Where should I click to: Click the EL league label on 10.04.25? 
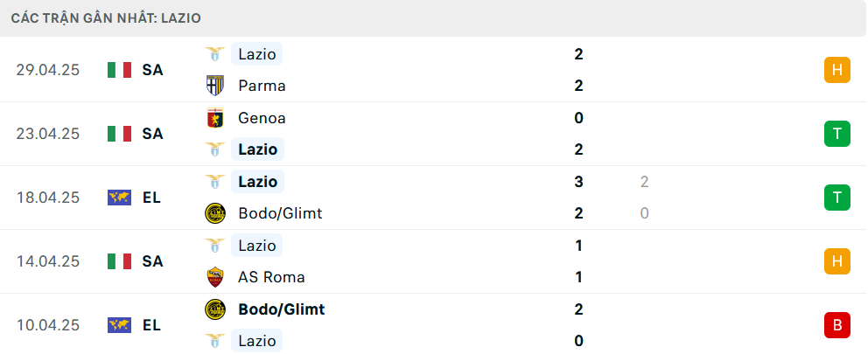[x=151, y=325]
